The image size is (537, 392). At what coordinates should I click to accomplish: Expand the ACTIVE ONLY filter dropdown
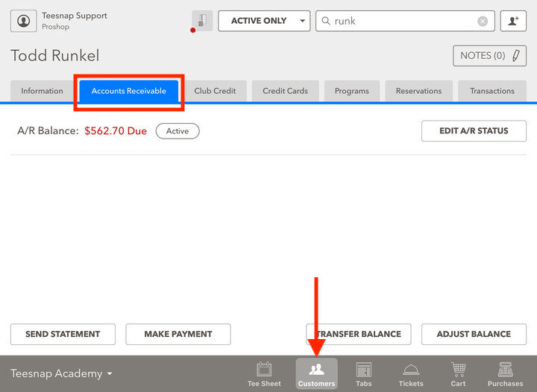[x=264, y=21]
